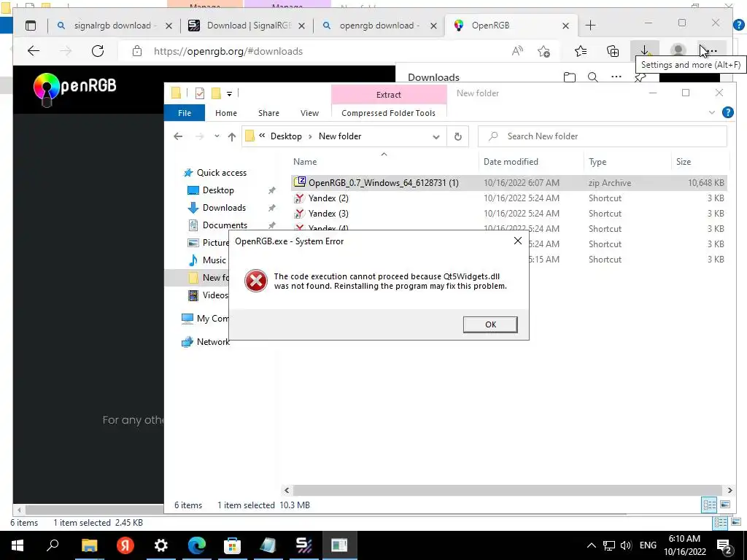Image resolution: width=747 pixels, height=560 pixels.
Task: Close the OpenRGB browser tab
Action: pos(565,26)
